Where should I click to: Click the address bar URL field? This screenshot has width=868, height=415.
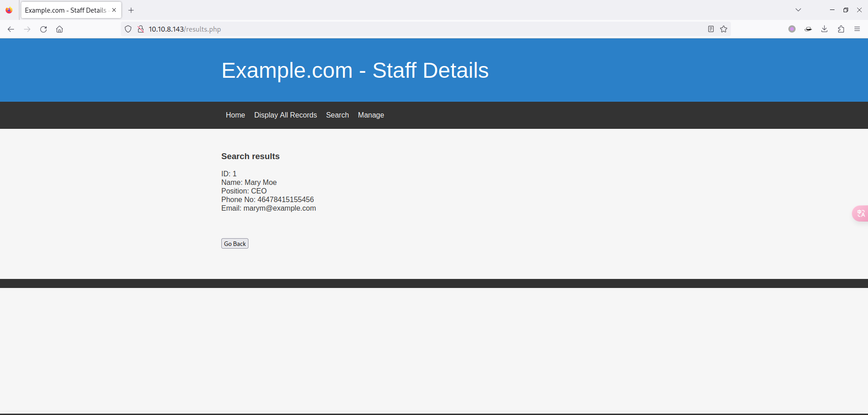407,29
